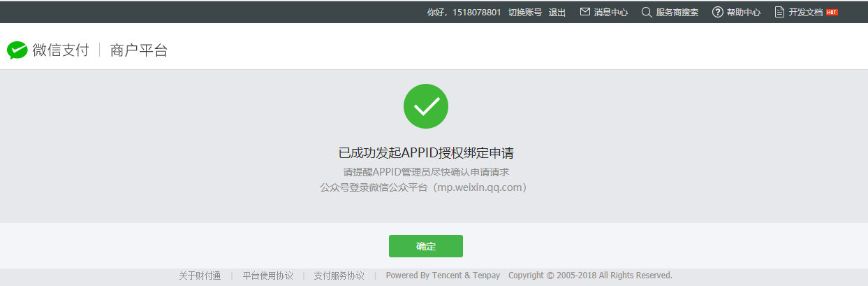Click the question mark 帮助中心 icon

[717, 12]
